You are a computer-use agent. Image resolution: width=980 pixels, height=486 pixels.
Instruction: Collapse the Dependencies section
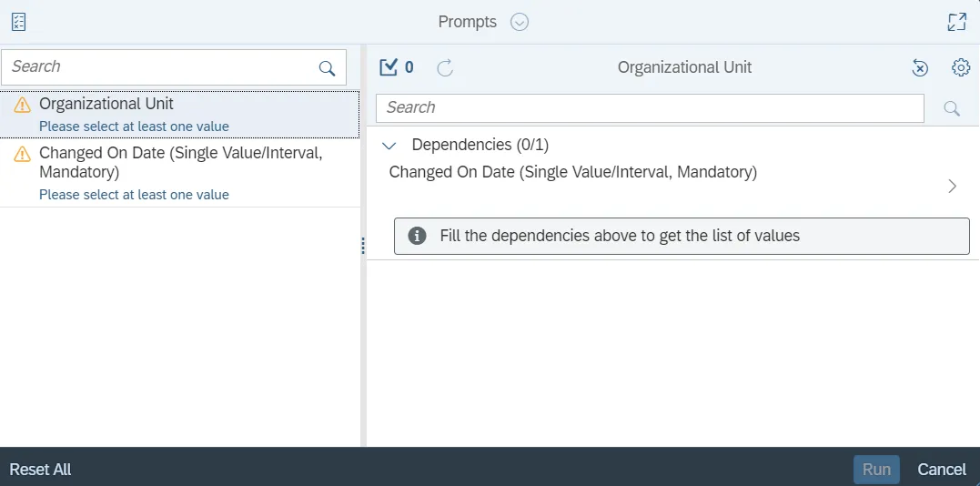point(389,145)
